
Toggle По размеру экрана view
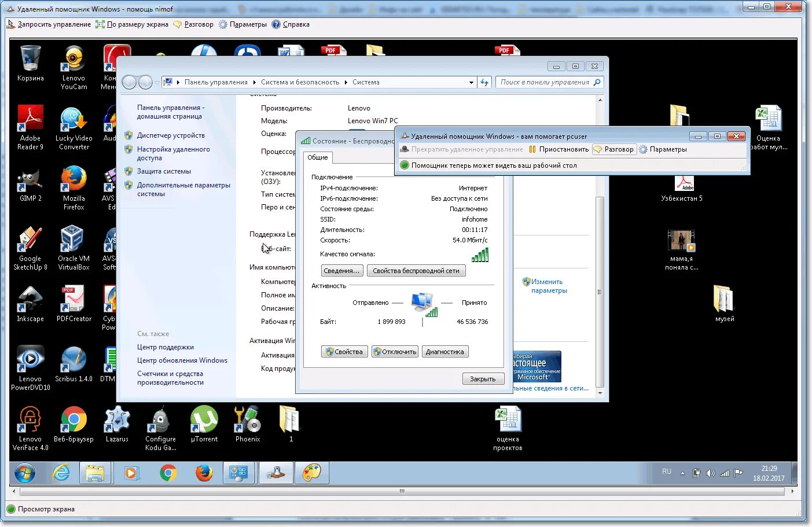pyautogui.click(x=131, y=24)
